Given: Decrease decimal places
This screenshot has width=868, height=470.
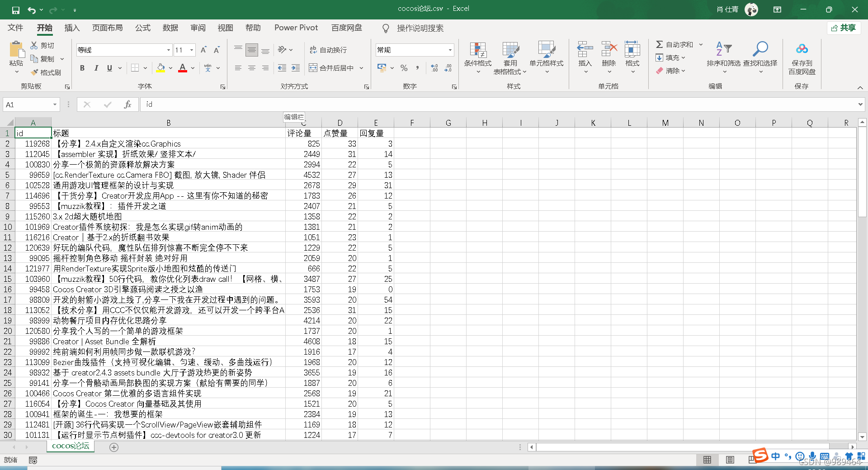Looking at the screenshot, I should pos(448,68).
